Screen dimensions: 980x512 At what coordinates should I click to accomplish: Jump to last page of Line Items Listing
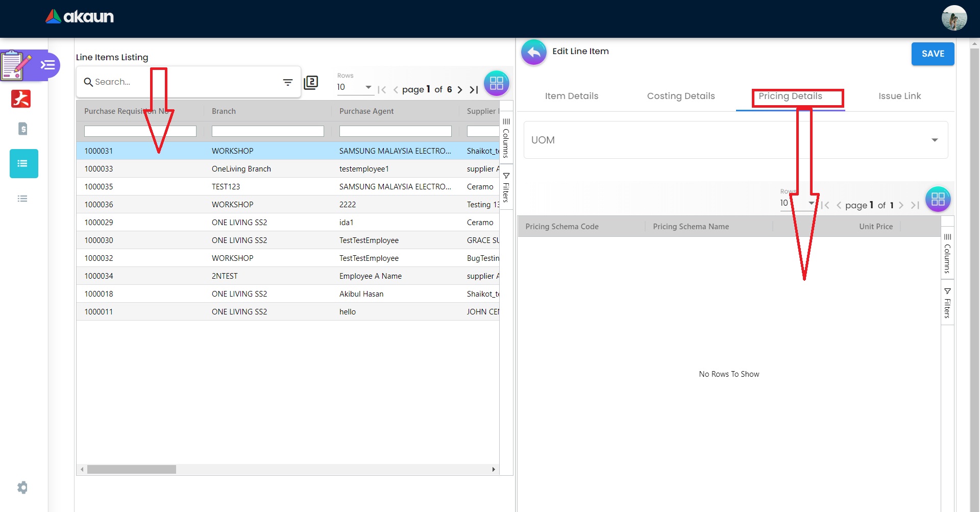point(474,90)
